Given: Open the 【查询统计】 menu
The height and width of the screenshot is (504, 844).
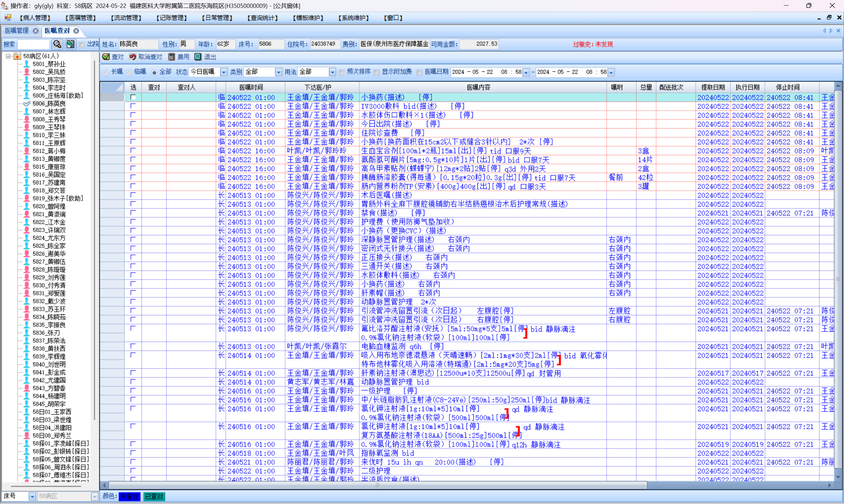Looking at the screenshot, I should pyautogui.click(x=262, y=18).
